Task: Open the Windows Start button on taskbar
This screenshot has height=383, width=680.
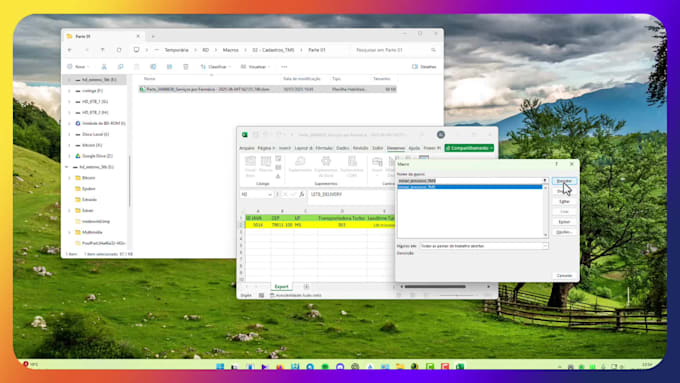Action: tap(220, 367)
